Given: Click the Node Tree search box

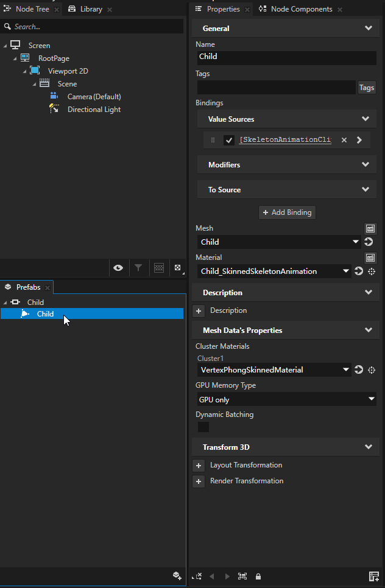Looking at the screenshot, I should coord(93,27).
